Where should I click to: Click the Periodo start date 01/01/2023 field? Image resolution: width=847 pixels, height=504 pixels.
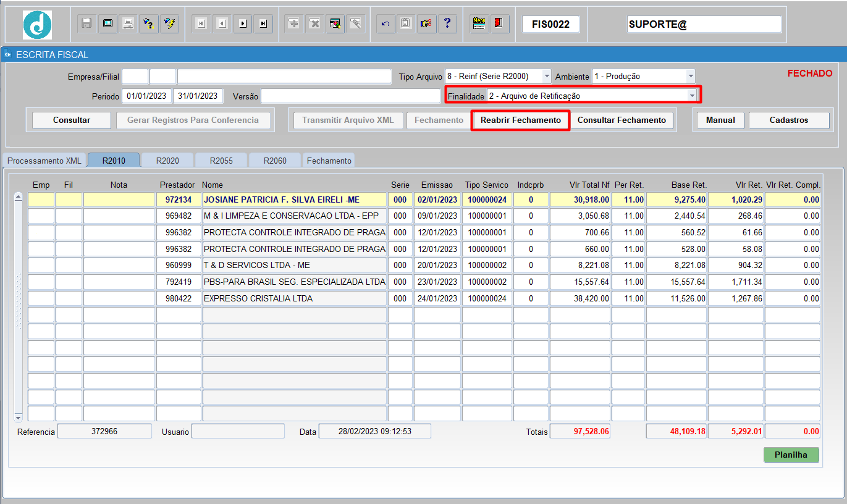pyautogui.click(x=147, y=96)
